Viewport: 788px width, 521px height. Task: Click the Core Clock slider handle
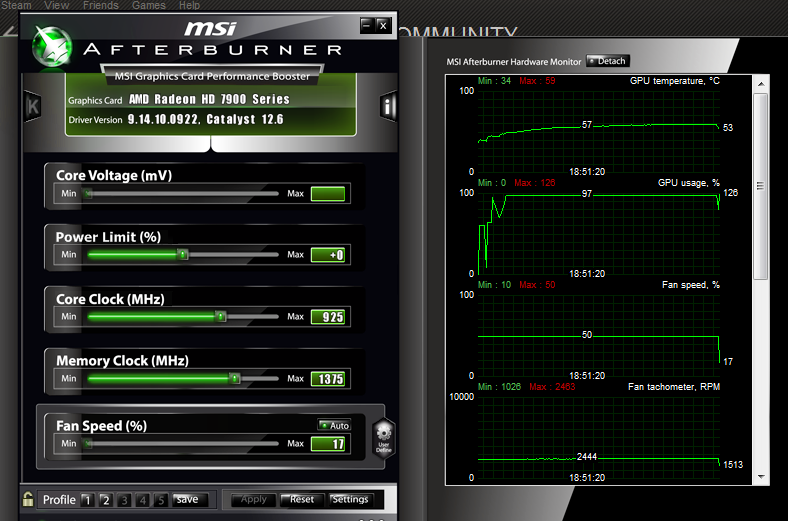220,317
